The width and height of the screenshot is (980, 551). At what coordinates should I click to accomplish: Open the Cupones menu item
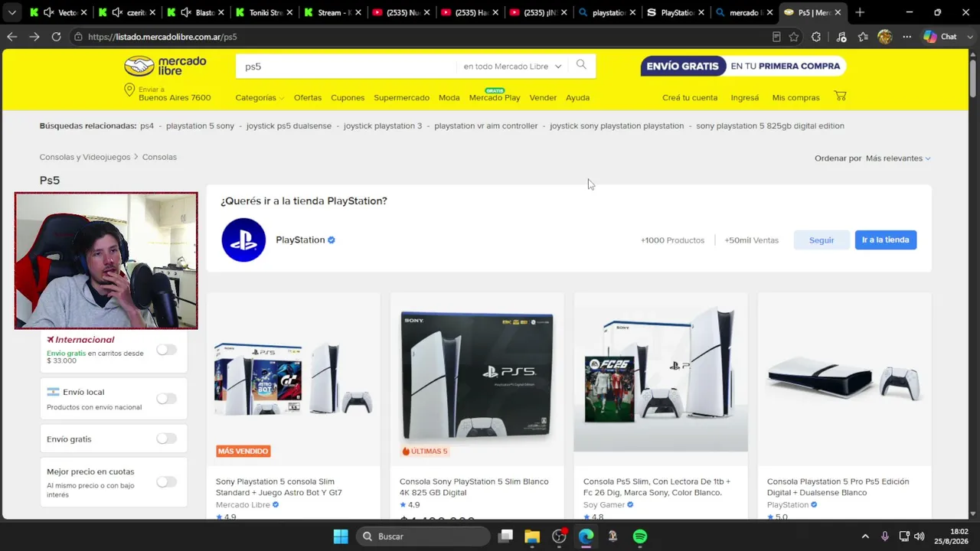[348, 98]
